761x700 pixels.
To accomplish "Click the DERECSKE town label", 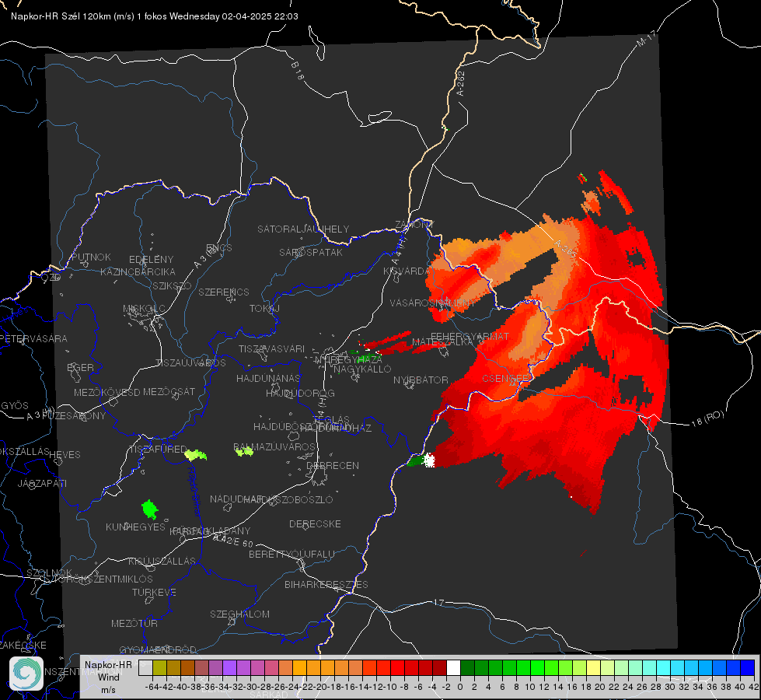I will [x=315, y=524].
